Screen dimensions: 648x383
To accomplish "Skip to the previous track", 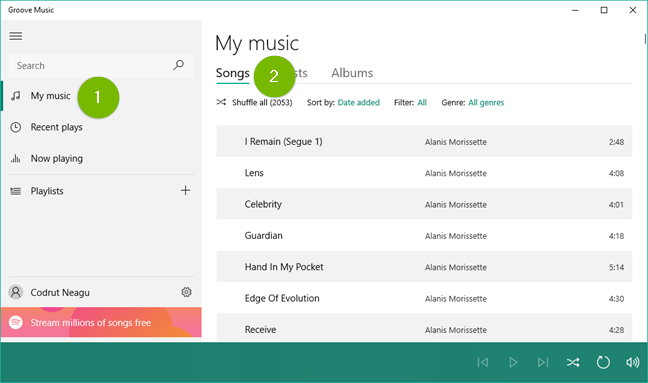I will [483, 362].
